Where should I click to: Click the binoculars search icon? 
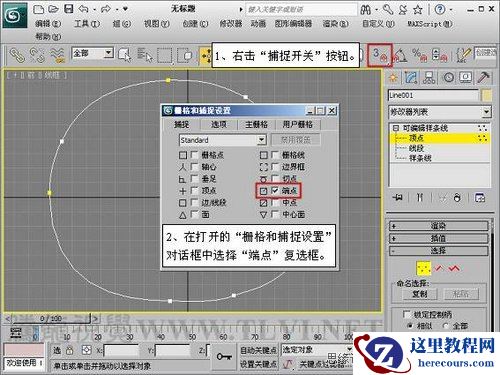tap(366, 10)
